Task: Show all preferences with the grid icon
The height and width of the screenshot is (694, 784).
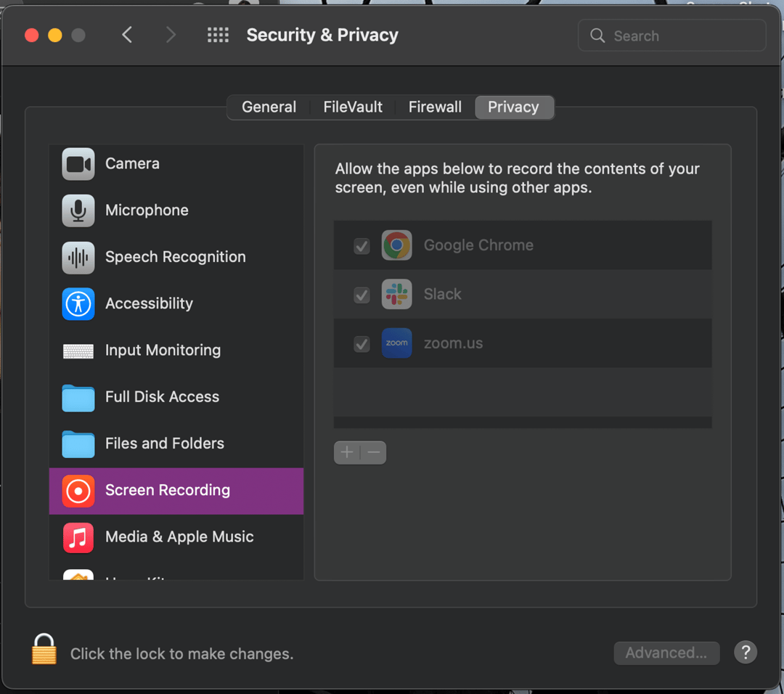Action: click(x=218, y=35)
